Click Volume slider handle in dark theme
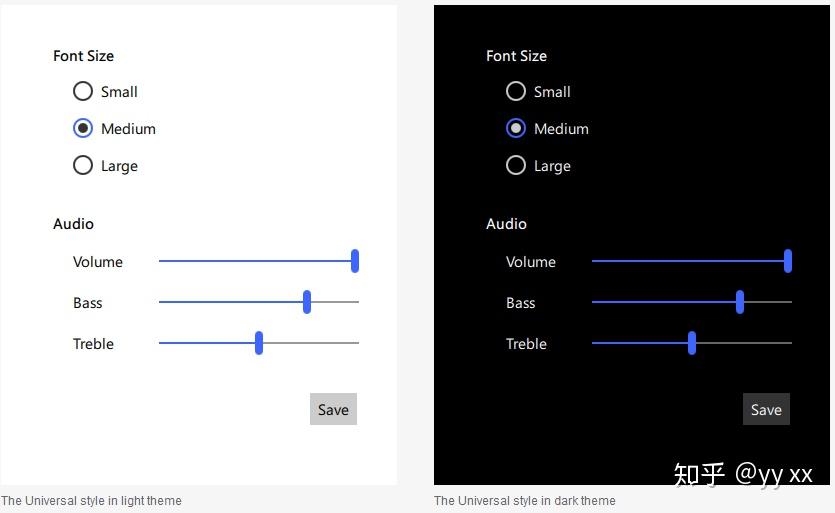 click(x=788, y=261)
